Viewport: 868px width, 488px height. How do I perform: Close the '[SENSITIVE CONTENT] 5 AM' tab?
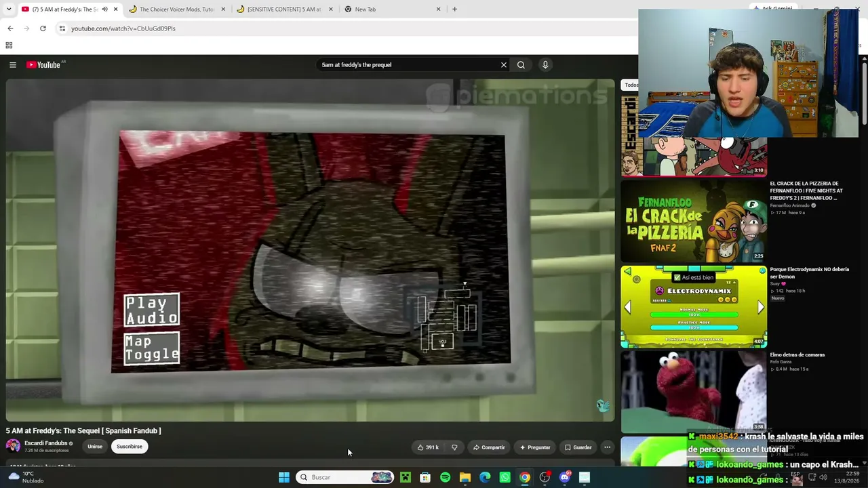(331, 9)
